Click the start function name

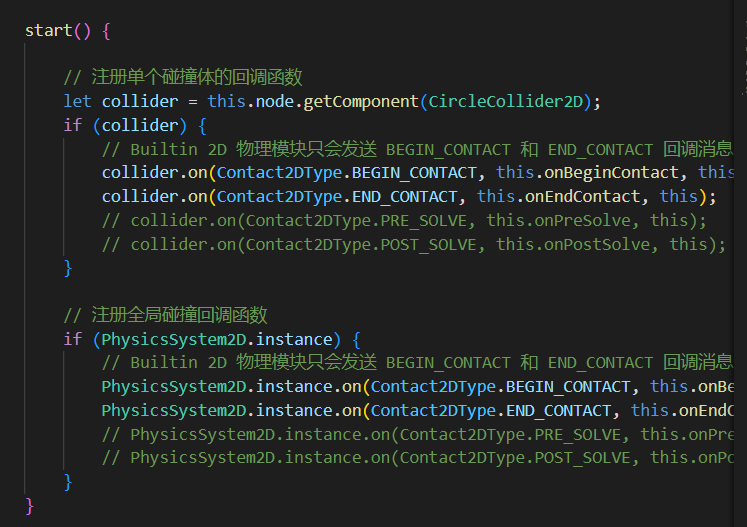(48, 30)
